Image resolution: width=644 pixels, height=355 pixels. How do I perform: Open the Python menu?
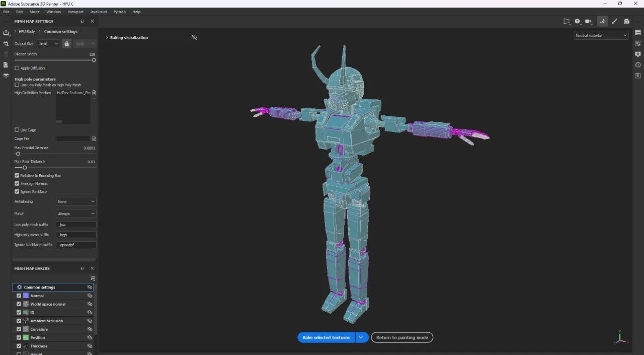[120, 12]
